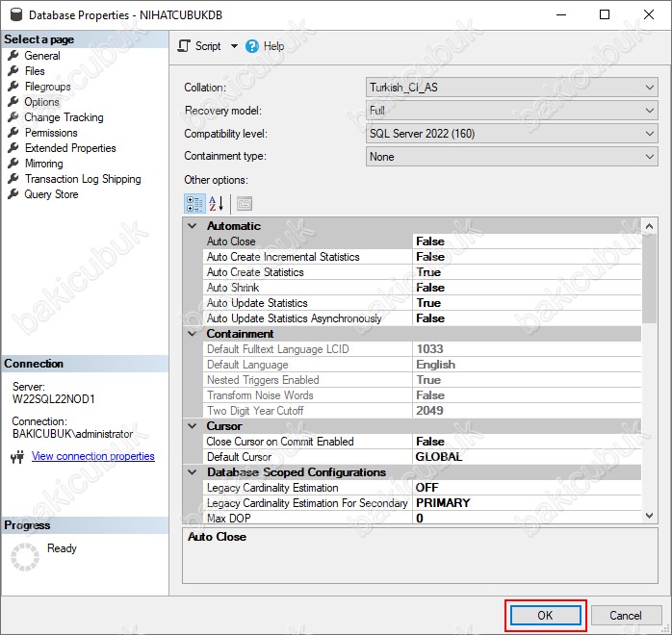Viewport: 672px width, 635px height.
Task: Click OK to apply changes
Action: (545, 616)
